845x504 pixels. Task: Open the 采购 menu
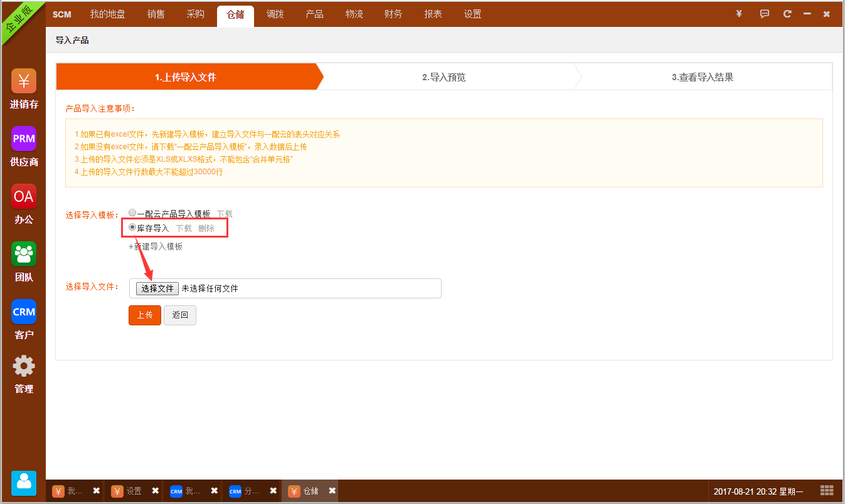click(196, 14)
